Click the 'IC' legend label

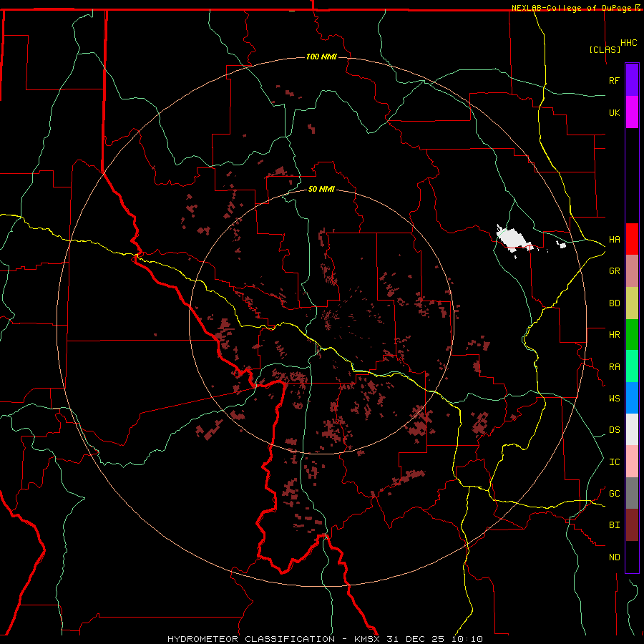[x=614, y=462]
